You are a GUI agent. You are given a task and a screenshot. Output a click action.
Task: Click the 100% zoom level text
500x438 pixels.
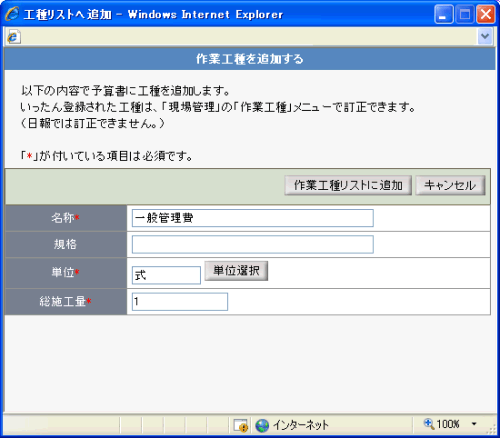448,424
